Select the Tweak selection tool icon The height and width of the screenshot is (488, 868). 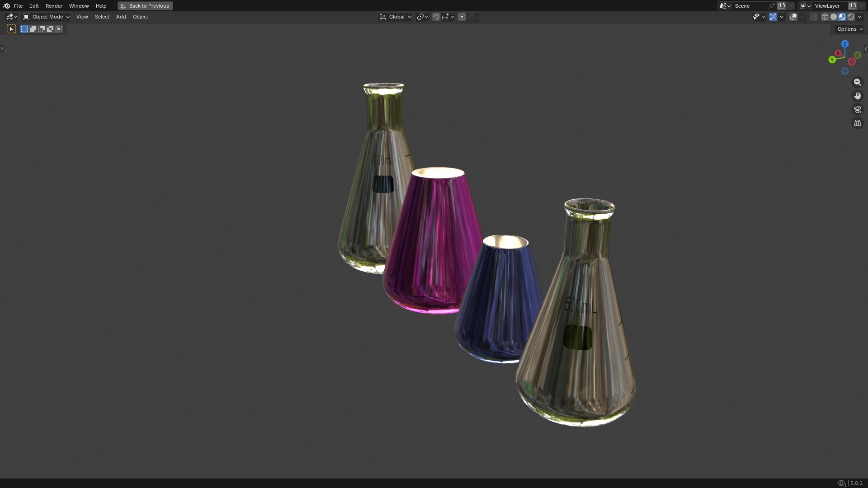(x=11, y=29)
